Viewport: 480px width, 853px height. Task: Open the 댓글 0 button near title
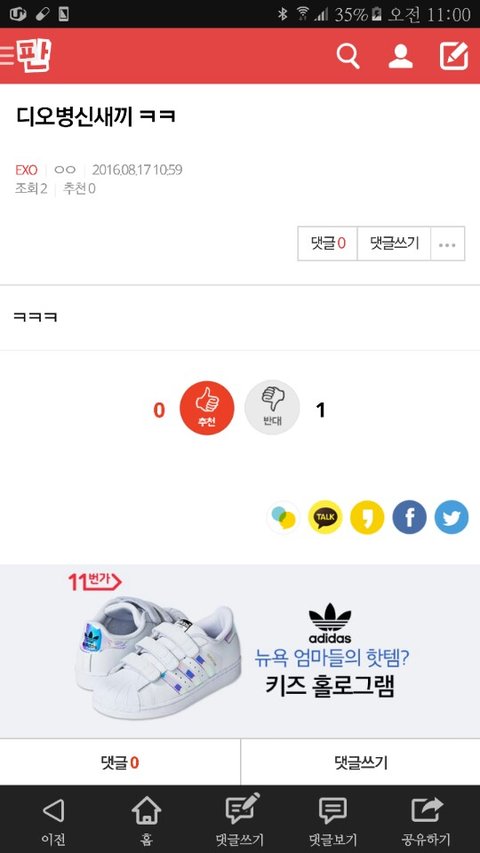pyautogui.click(x=328, y=244)
